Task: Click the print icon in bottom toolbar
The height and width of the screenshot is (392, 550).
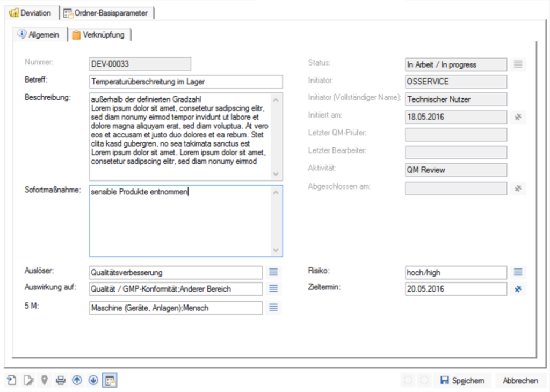Action: 61,381
